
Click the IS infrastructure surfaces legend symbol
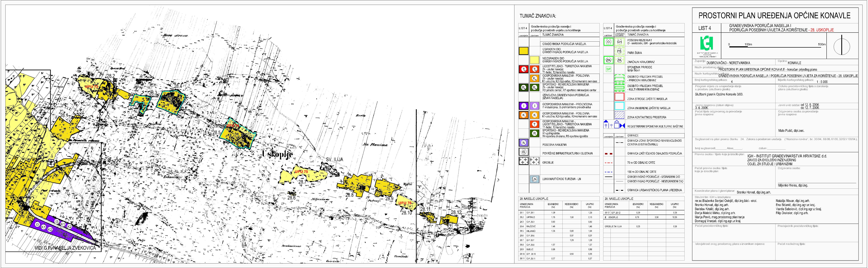tap(524, 152)
